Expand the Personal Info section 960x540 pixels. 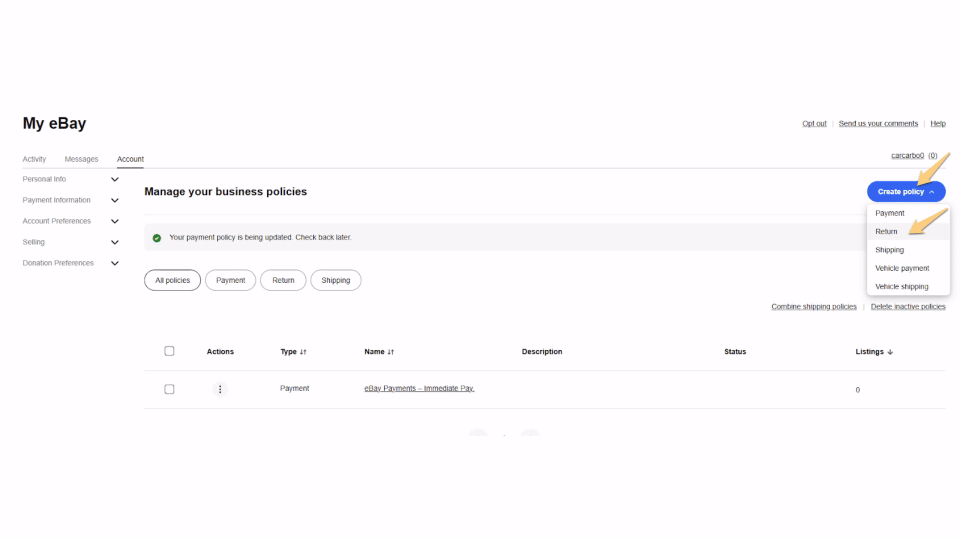coord(114,179)
